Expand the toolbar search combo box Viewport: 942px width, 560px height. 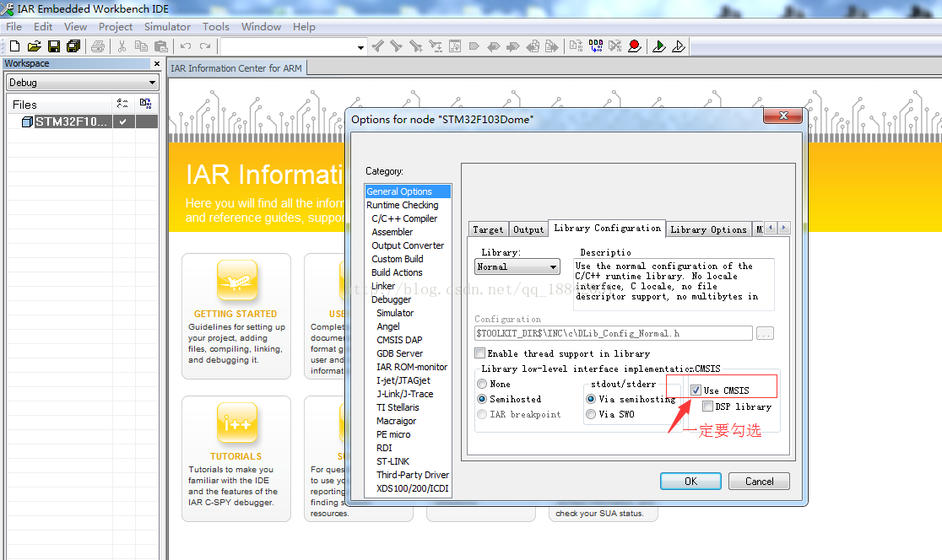(x=360, y=47)
